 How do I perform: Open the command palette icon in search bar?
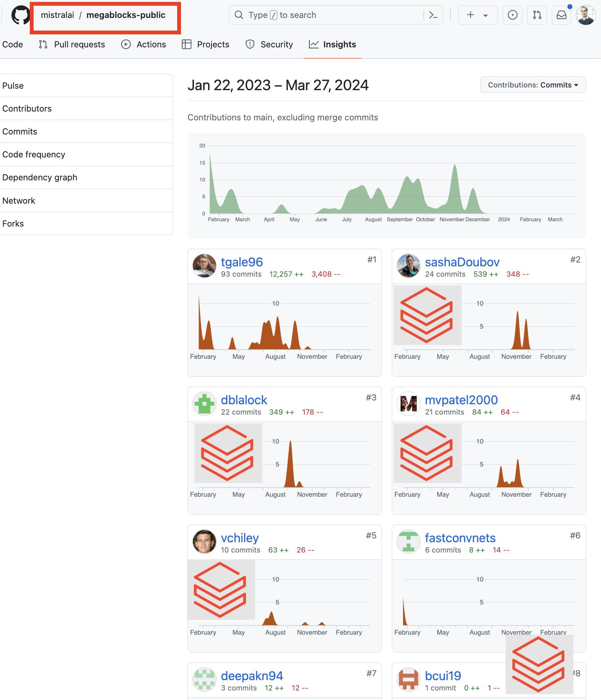(x=433, y=15)
